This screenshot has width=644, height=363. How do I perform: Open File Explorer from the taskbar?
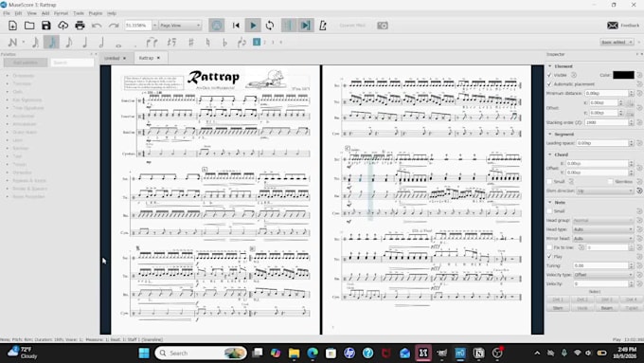295,354
